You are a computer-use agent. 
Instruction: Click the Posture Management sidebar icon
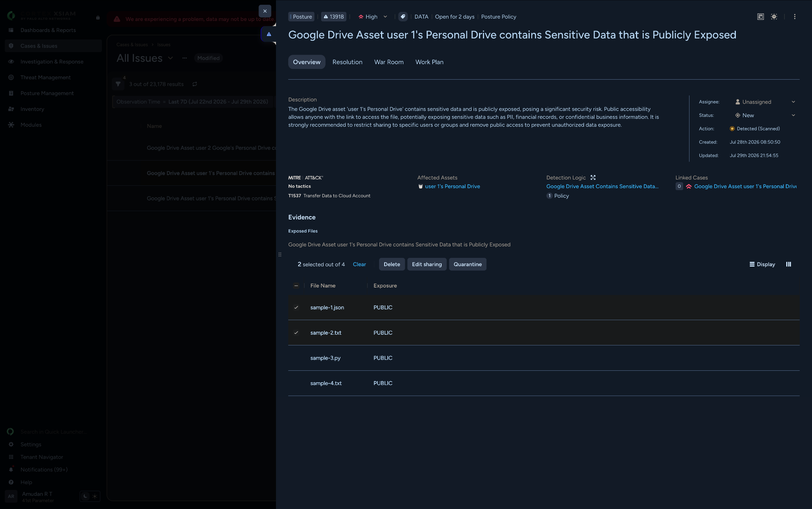pyautogui.click(x=11, y=93)
